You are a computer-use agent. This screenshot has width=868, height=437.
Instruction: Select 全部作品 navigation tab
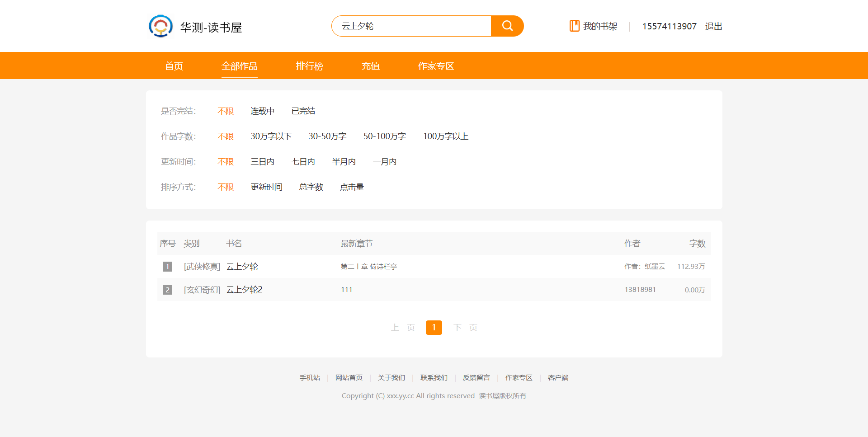(x=240, y=66)
